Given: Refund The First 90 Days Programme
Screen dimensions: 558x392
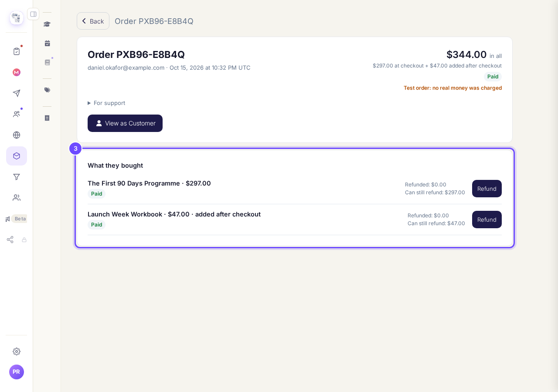Looking at the screenshot, I should point(487,189).
